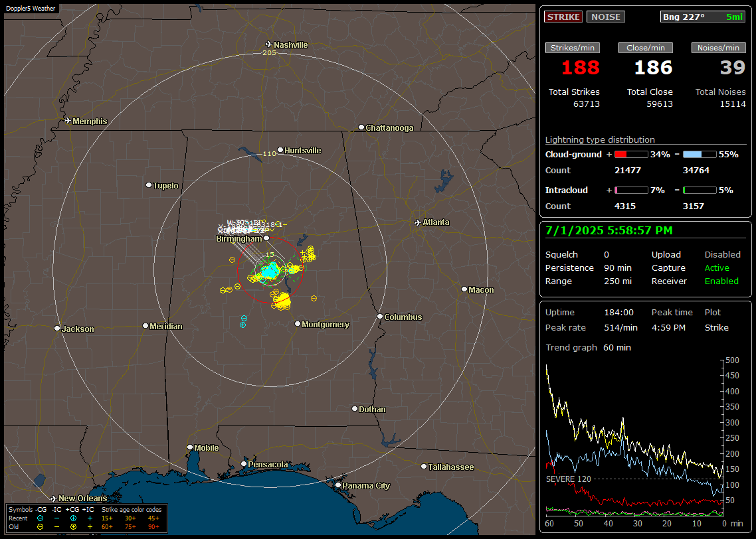Click the Noises/min header label
This screenshot has height=539, width=756.
[x=718, y=48]
